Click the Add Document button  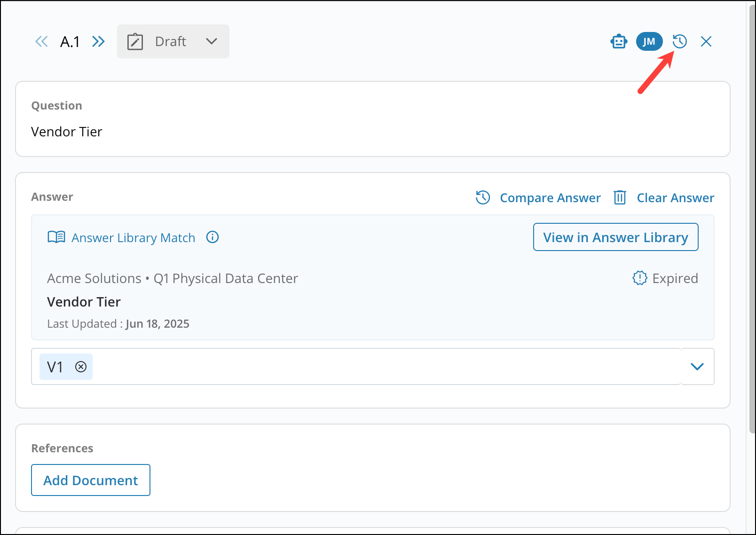91,480
